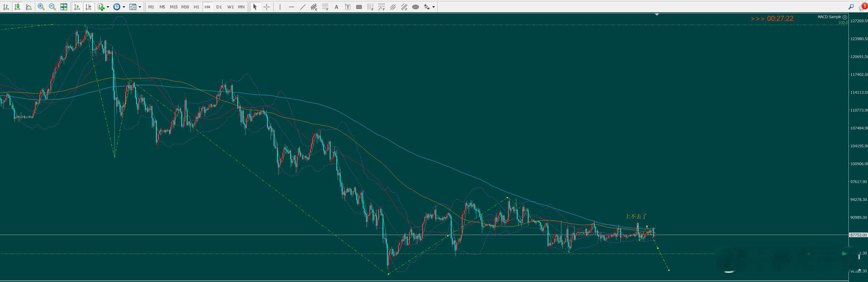Select the Fibonacci arcs tool

click(382, 7)
